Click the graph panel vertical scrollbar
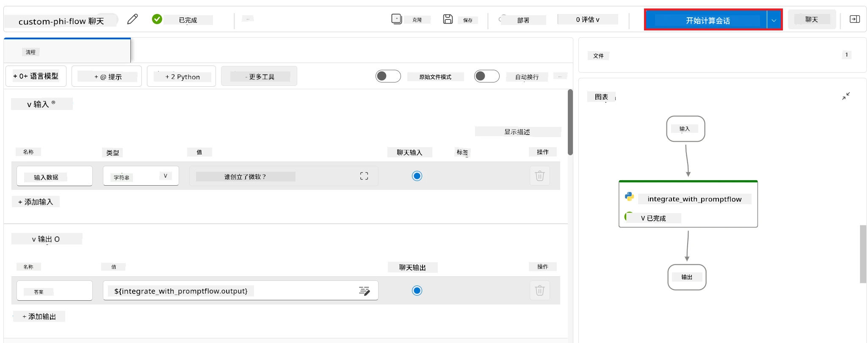 click(x=862, y=254)
